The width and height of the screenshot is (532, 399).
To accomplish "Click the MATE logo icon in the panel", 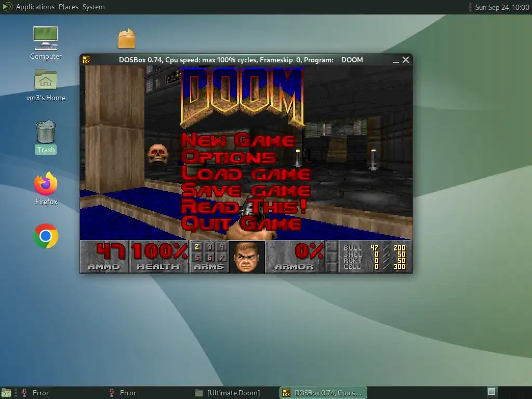I will 7,7.
